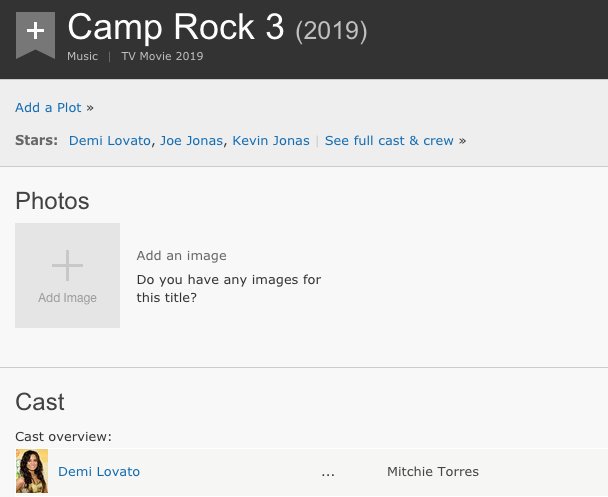Click the (2019) year in title
This screenshot has height=497, width=608.
point(331,30)
